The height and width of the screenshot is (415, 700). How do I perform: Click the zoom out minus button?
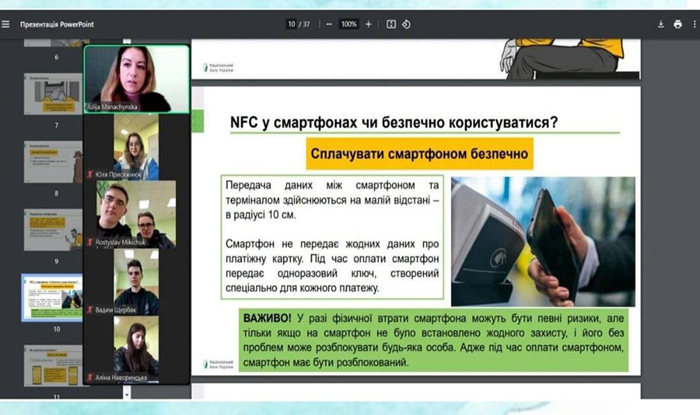click(x=325, y=23)
